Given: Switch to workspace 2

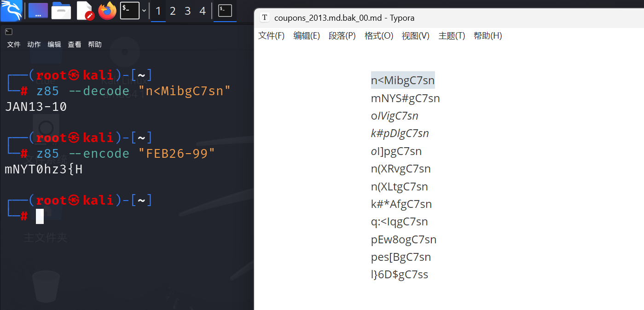Looking at the screenshot, I should [173, 11].
